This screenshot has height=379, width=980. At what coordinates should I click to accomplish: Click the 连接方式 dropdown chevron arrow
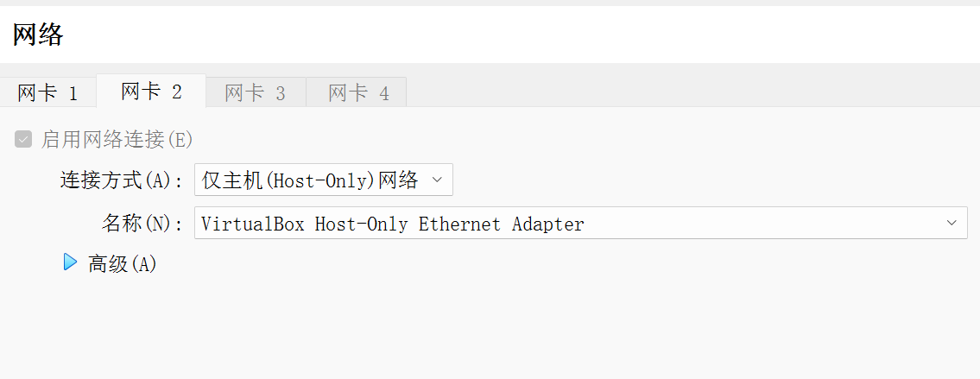[x=436, y=180]
